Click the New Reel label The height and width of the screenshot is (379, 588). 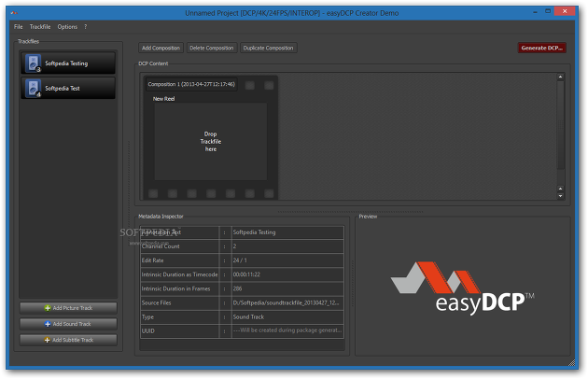coord(163,99)
